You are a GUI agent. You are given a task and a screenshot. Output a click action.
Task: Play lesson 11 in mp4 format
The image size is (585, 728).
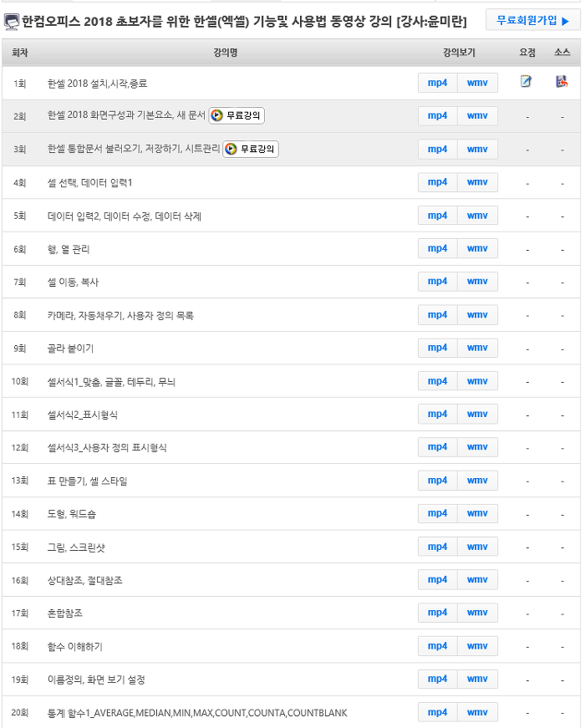pyautogui.click(x=437, y=414)
